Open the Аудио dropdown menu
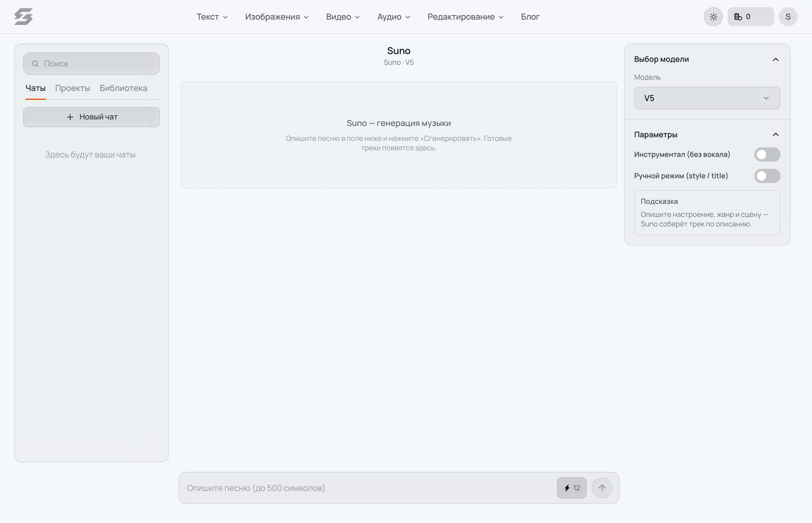Image resolution: width=812 pixels, height=523 pixels. click(x=394, y=17)
